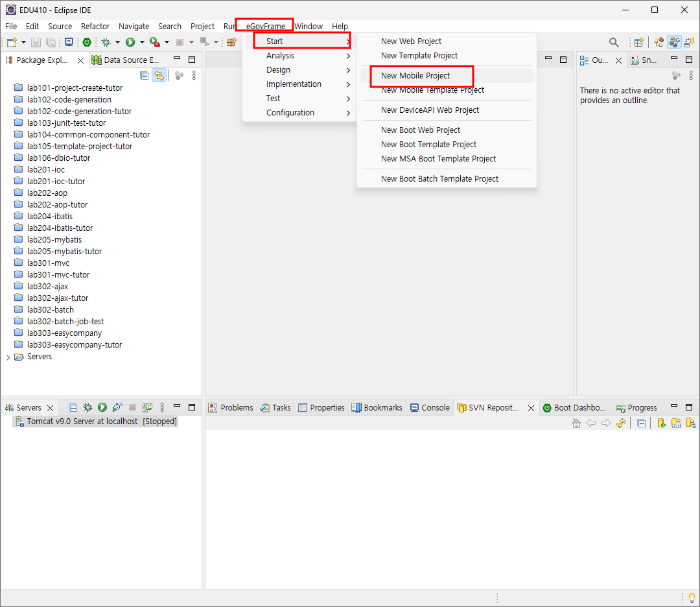The image size is (700, 607).
Task: Click the eGovFrame new project toolbar icon
Action: pyautogui.click(x=231, y=42)
